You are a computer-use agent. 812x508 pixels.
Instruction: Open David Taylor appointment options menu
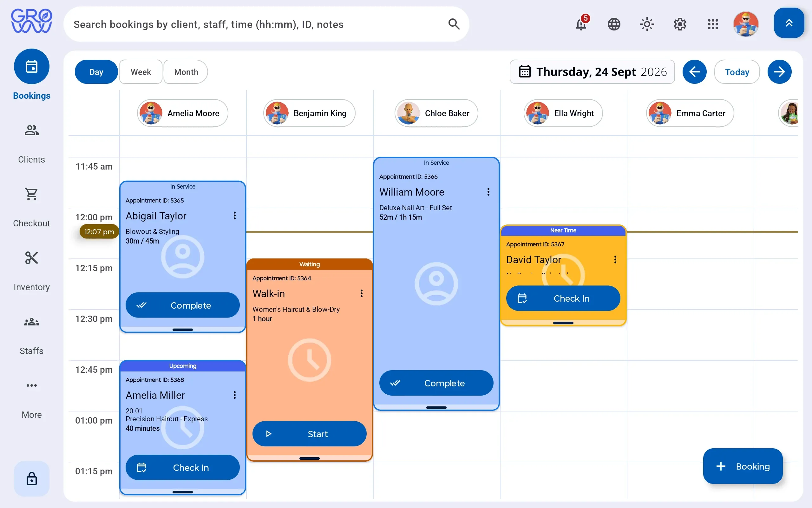coord(615,259)
